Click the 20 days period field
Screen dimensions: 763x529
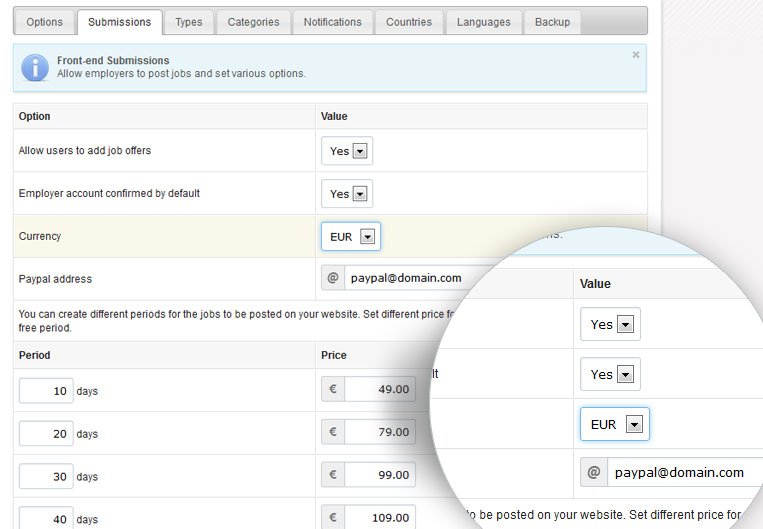(46, 434)
